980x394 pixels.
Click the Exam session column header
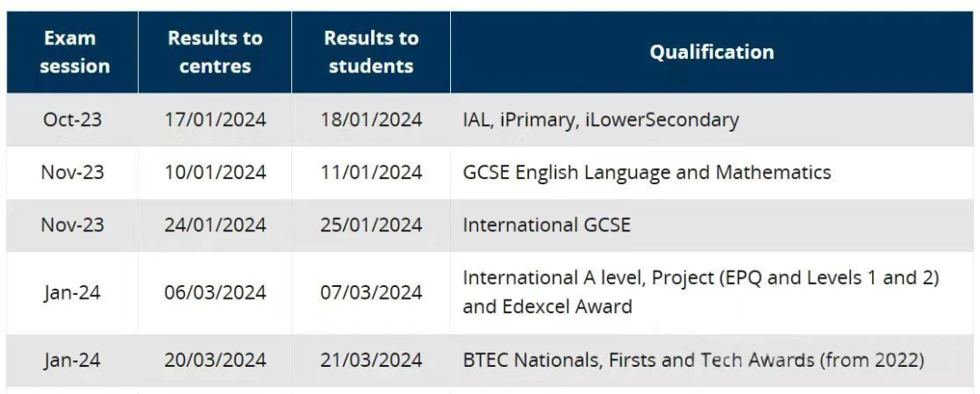(73, 52)
